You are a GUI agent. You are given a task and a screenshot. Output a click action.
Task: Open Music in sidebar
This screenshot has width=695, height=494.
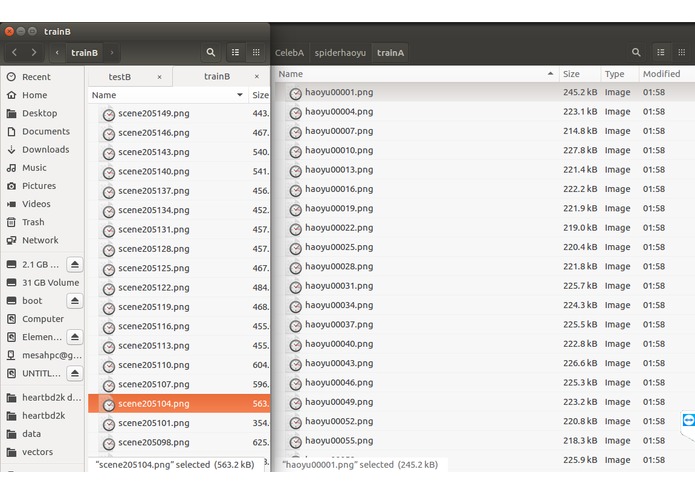coord(42,167)
